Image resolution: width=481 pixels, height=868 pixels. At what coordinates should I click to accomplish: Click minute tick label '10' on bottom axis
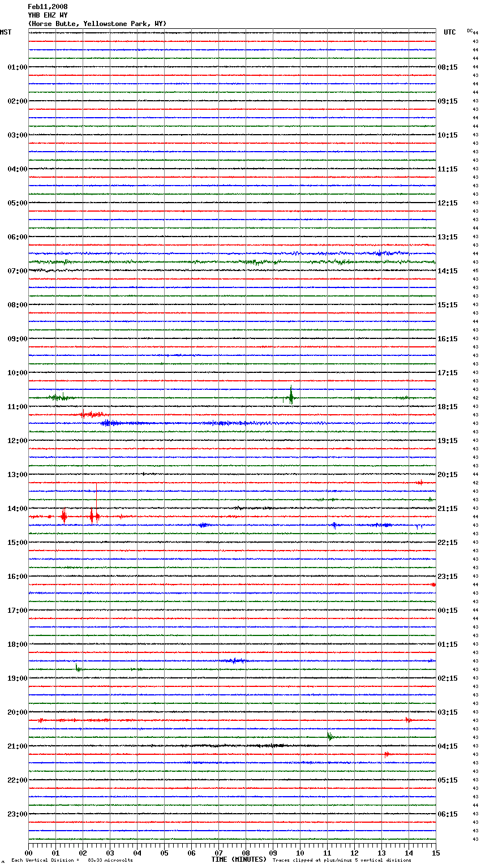(300, 853)
